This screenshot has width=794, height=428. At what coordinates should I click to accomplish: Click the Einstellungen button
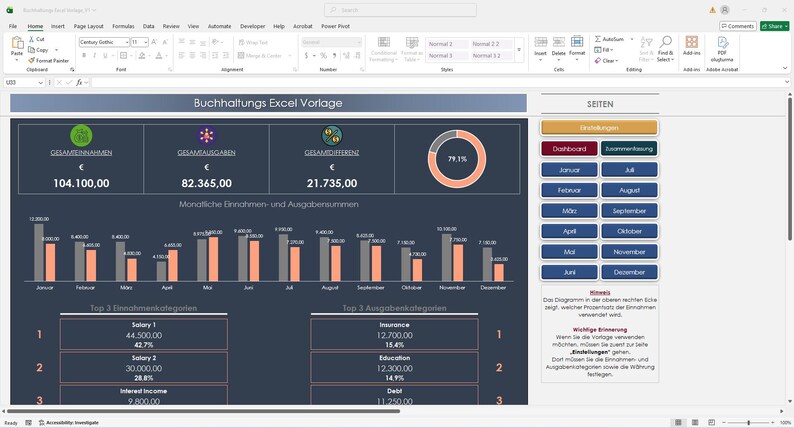tap(600, 128)
